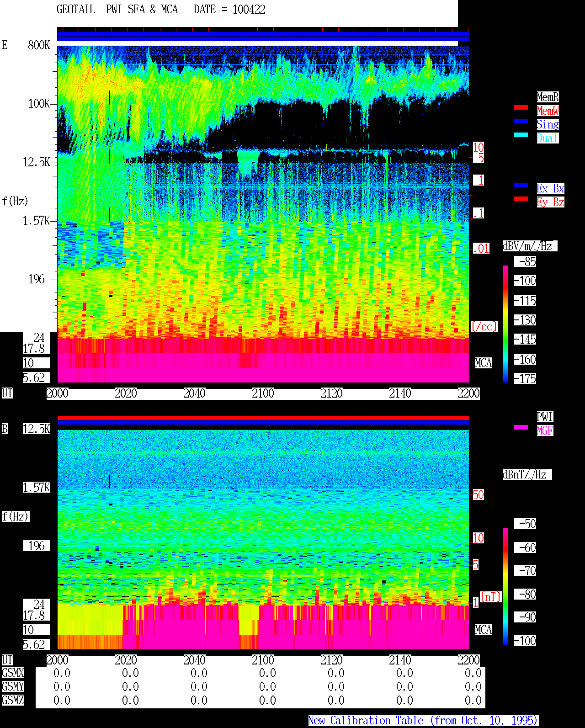The width and height of the screenshot is (585, 728).
Task: Click the GEOTAIL PWI SFA & MCA title
Action: (117, 10)
